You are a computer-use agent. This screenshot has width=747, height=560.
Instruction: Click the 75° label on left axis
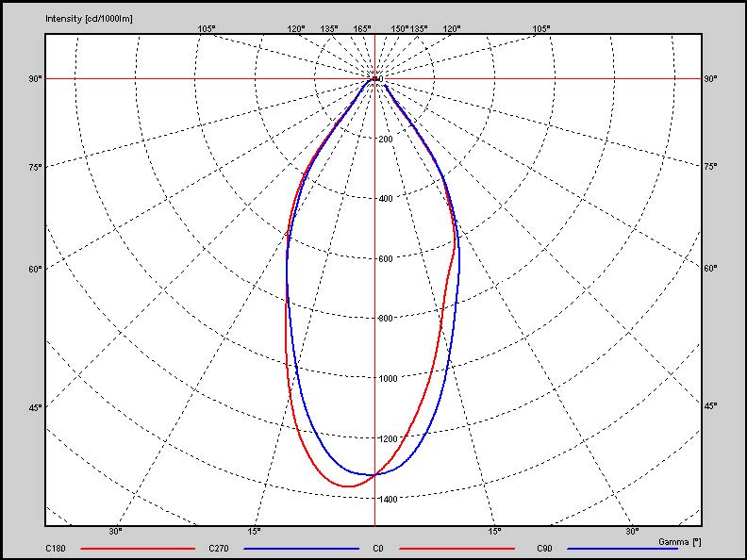tap(35, 167)
